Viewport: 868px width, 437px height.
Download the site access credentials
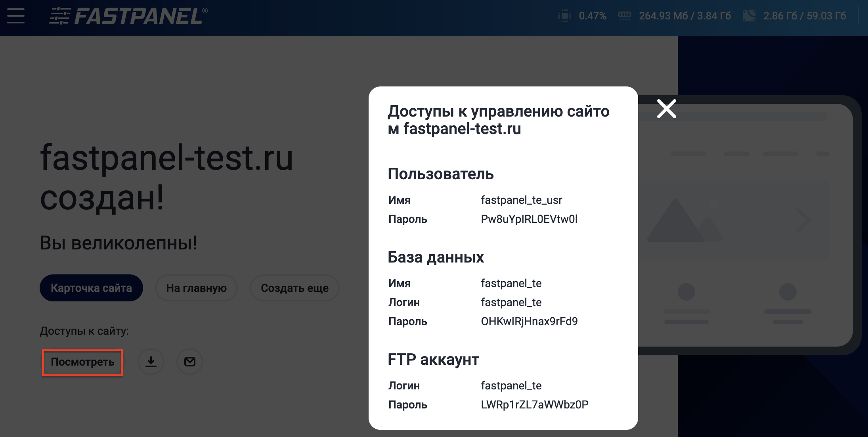pos(151,362)
